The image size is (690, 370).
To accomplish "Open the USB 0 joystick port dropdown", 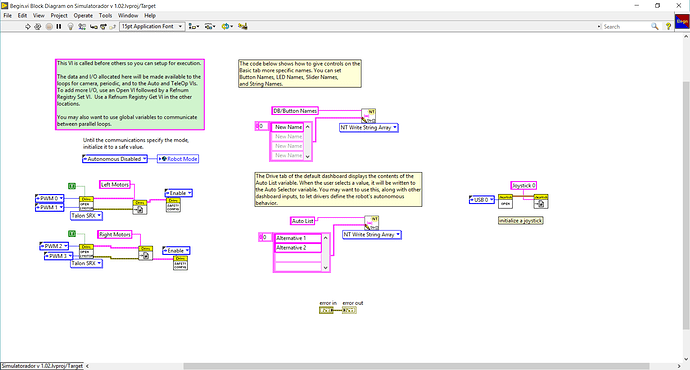I will (x=482, y=200).
